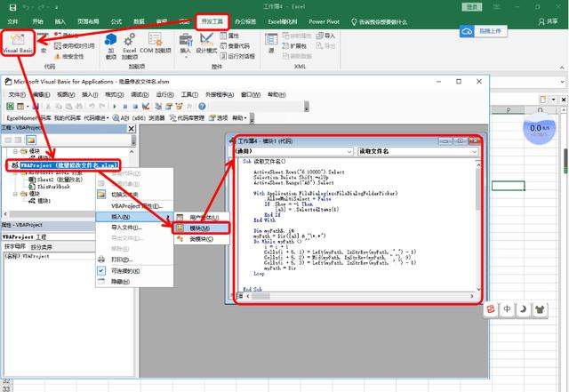Click the blue Help question-mark icon
The width and height of the screenshot is (569, 392).
[202, 107]
